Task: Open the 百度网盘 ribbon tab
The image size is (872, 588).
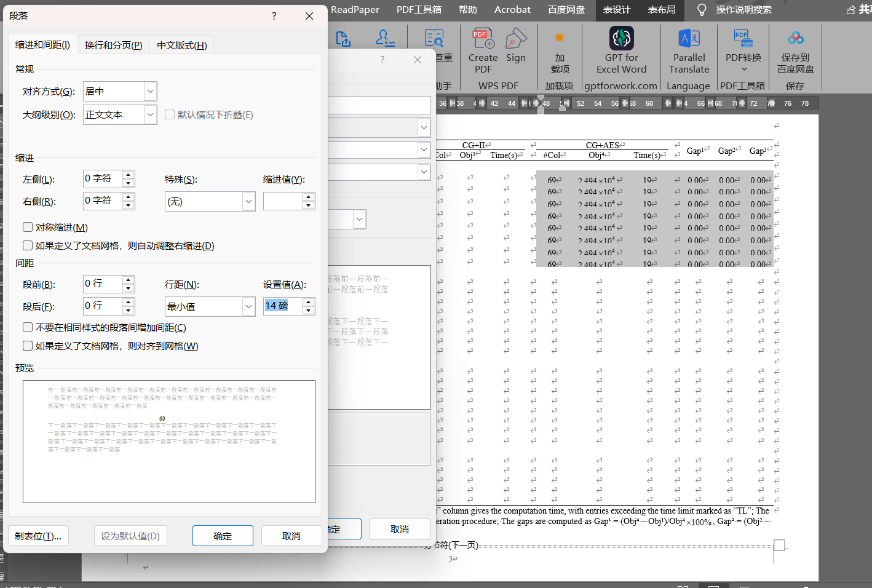Action: click(566, 9)
